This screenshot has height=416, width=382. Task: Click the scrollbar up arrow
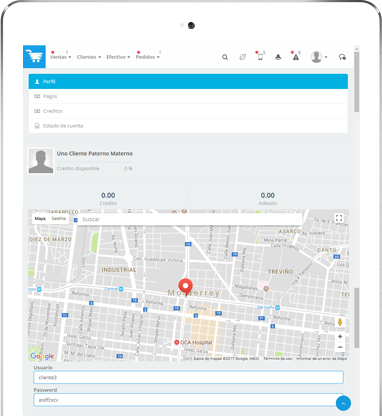click(357, 49)
